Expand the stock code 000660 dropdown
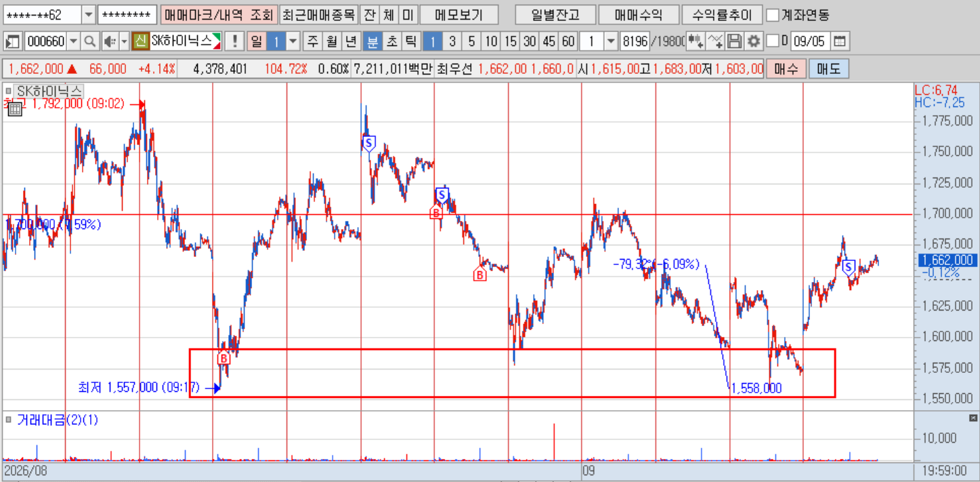The height and width of the screenshot is (482, 980). (x=73, y=41)
